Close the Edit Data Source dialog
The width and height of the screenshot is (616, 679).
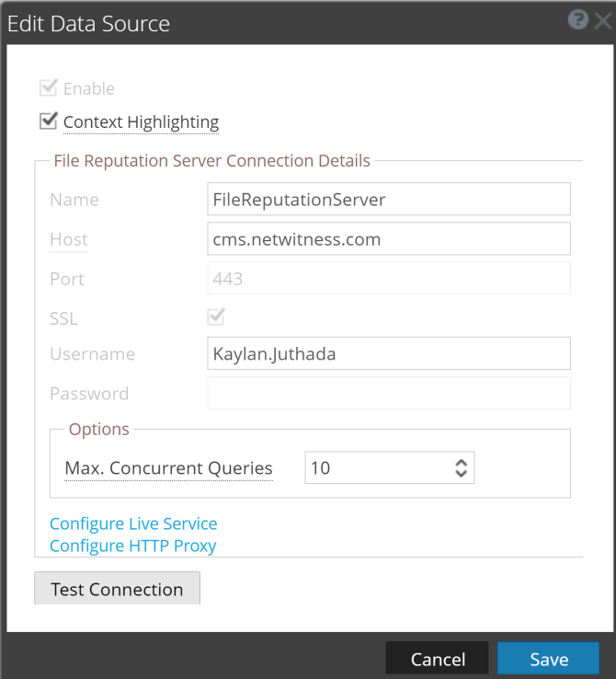click(x=602, y=21)
